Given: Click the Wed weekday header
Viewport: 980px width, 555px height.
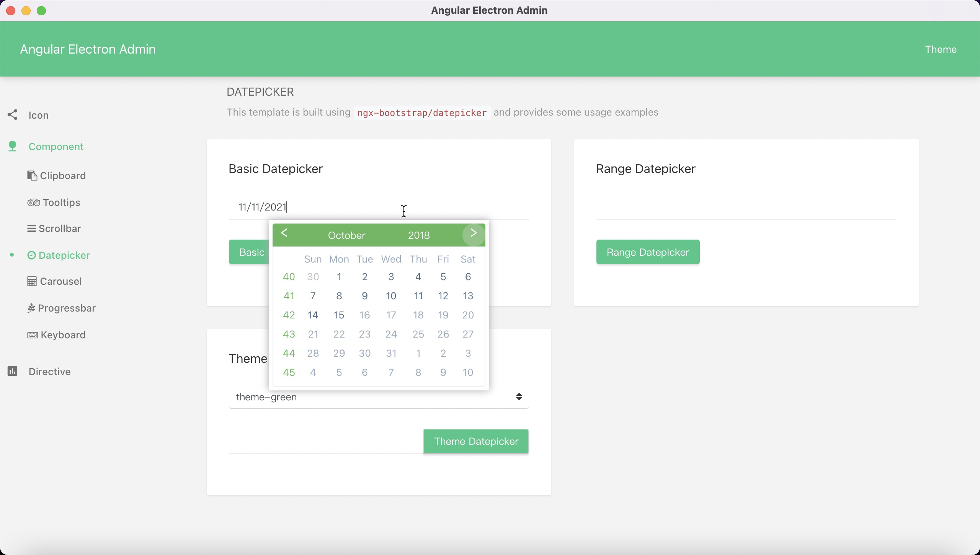Looking at the screenshot, I should pos(391,259).
